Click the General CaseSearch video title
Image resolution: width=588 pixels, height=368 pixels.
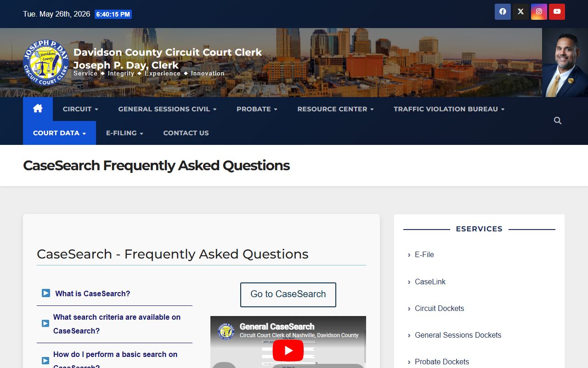(277, 327)
